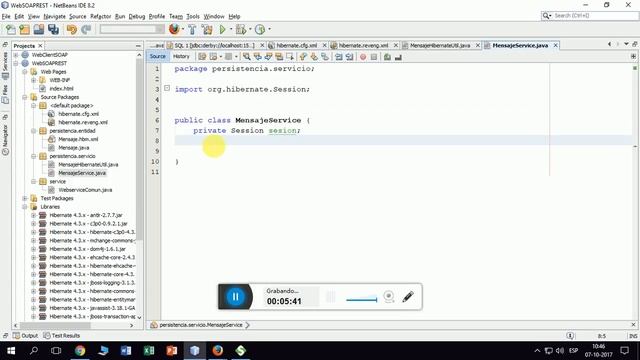Click the Search input field
This screenshot has width=640, height=360.
tap(594, 16)
